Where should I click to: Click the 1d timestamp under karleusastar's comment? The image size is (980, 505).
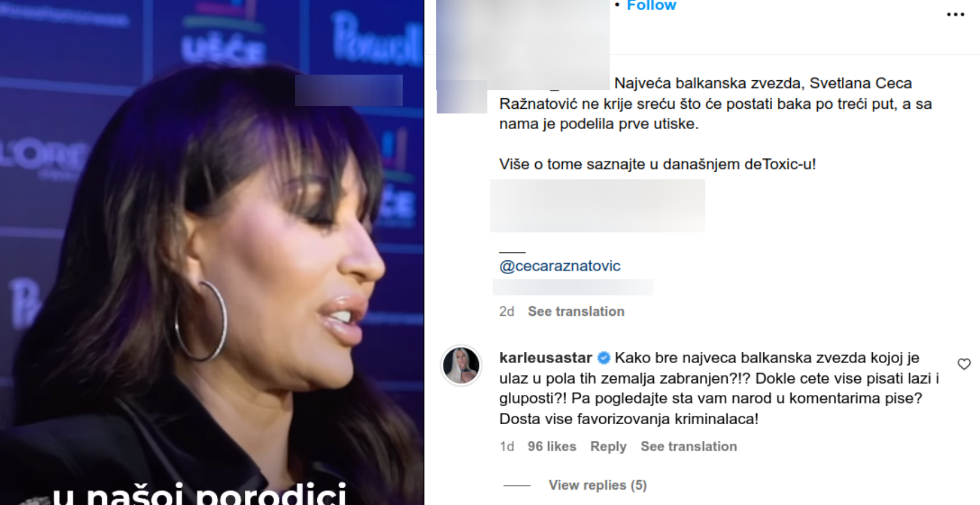(x=507, y=447)
